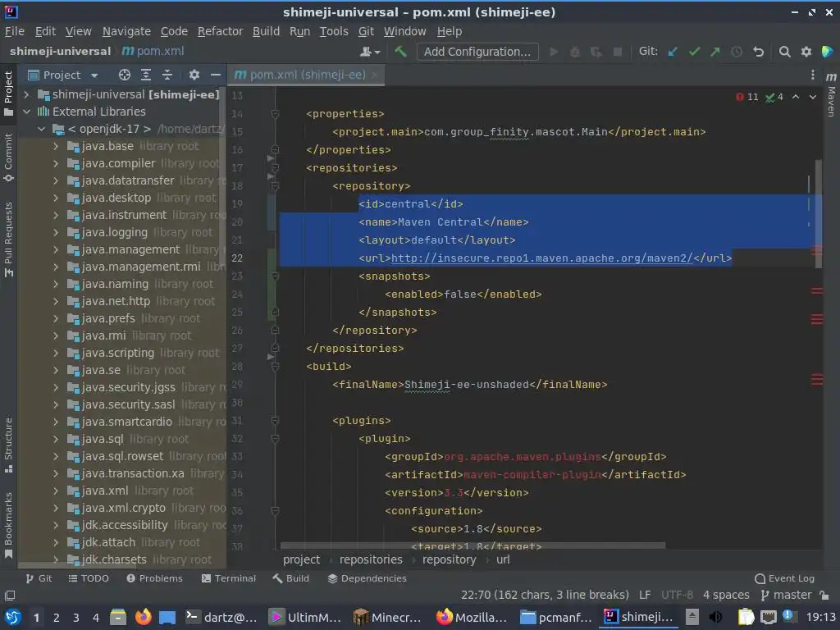Open the Terminal tool window
Viewport: 840px width, 630px height.
(x=228, y=578)
